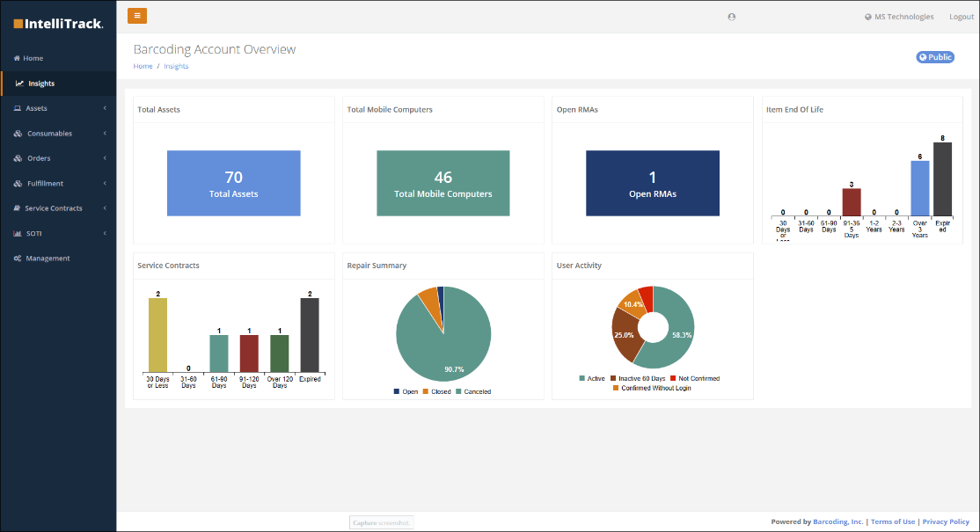Click the SOTI bar chart icon

click(18, 234)
